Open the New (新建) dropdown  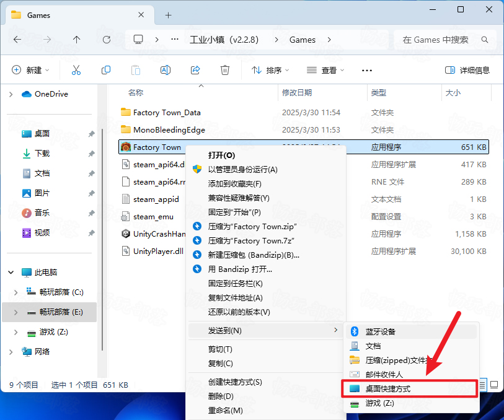30,70
